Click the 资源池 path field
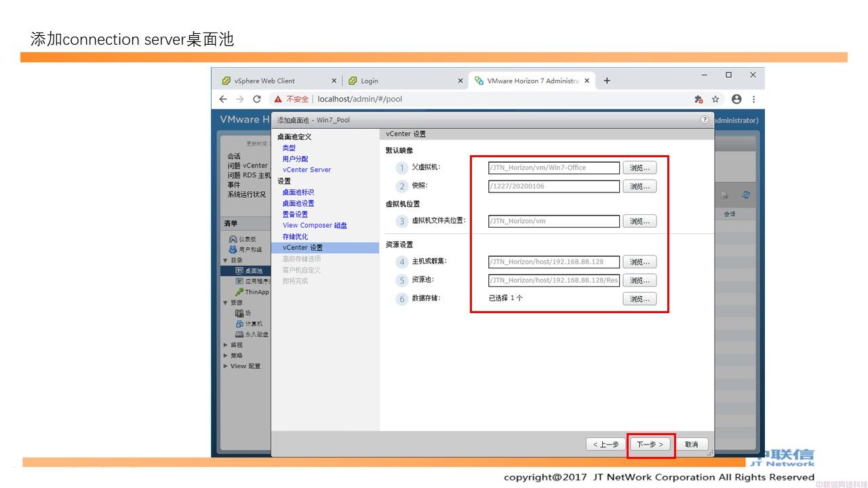 (553, 280)
